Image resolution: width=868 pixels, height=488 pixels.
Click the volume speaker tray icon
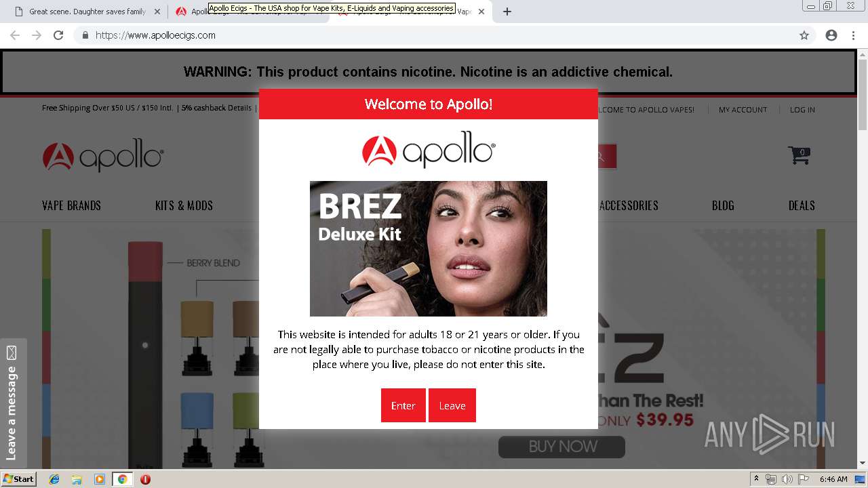787,479
